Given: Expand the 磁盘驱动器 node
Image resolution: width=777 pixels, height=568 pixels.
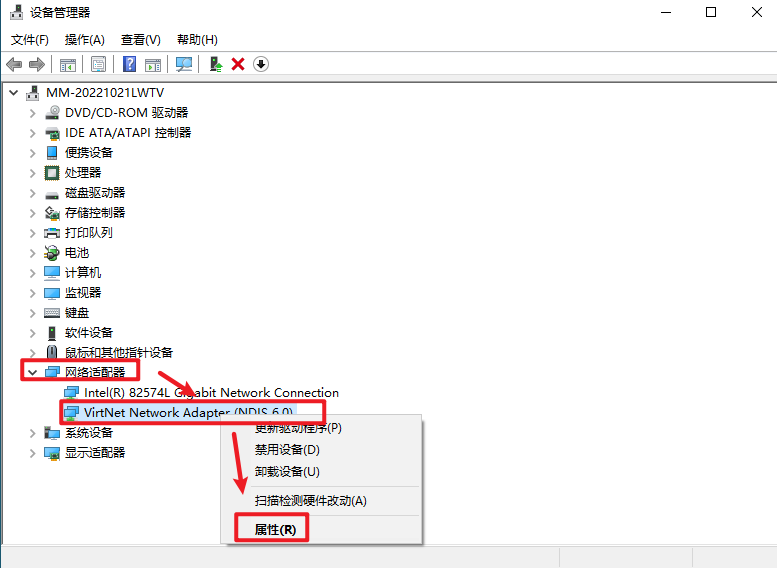Looking at the screenshot, I should point(33,193).
